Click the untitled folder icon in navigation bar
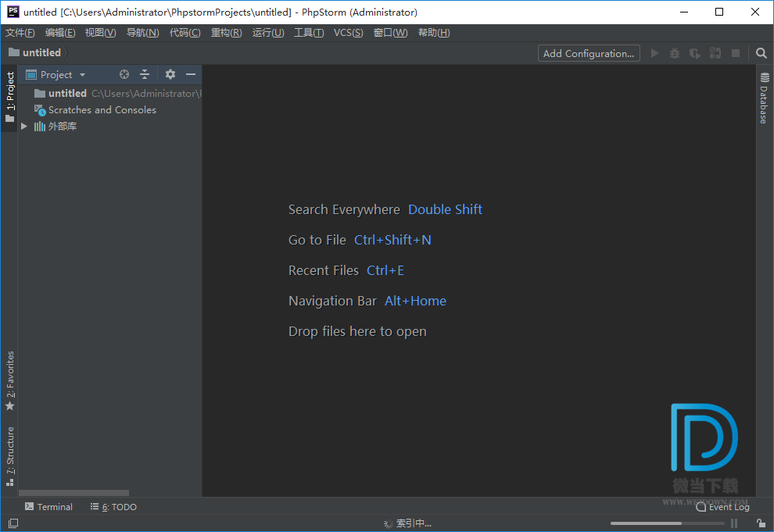This screenshot has width=774, height=532. pyautogui.click(x=14, y=52)
